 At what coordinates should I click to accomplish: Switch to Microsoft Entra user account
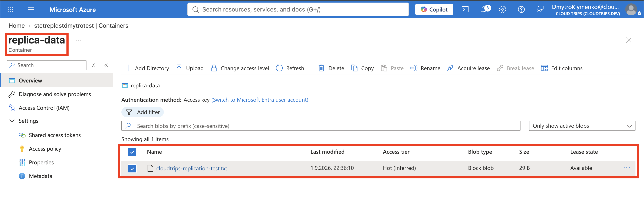[x=260, y=100]
